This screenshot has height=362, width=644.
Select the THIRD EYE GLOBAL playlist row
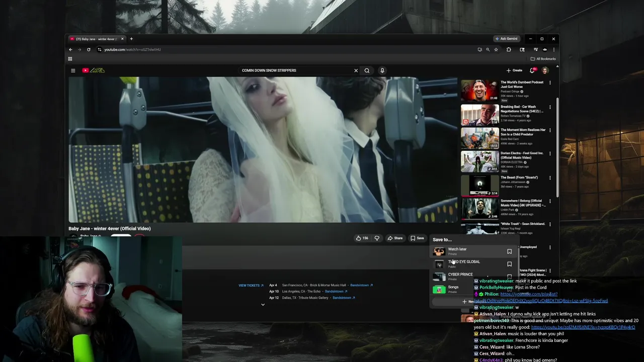tap(473, 264)
